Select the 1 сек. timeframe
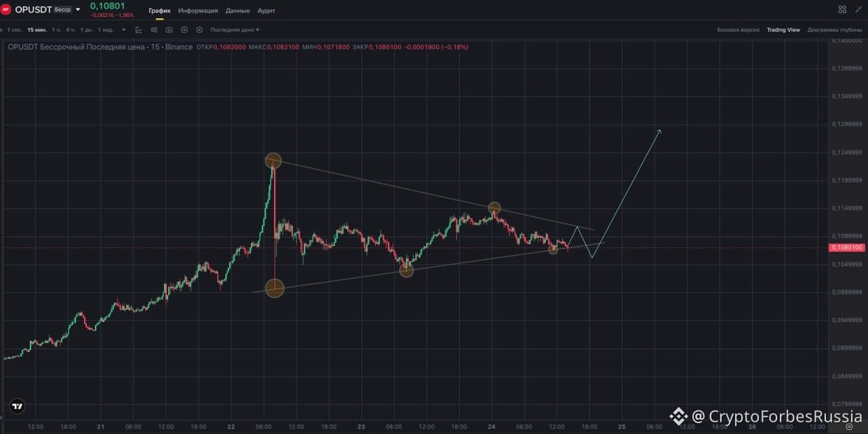 14,30
